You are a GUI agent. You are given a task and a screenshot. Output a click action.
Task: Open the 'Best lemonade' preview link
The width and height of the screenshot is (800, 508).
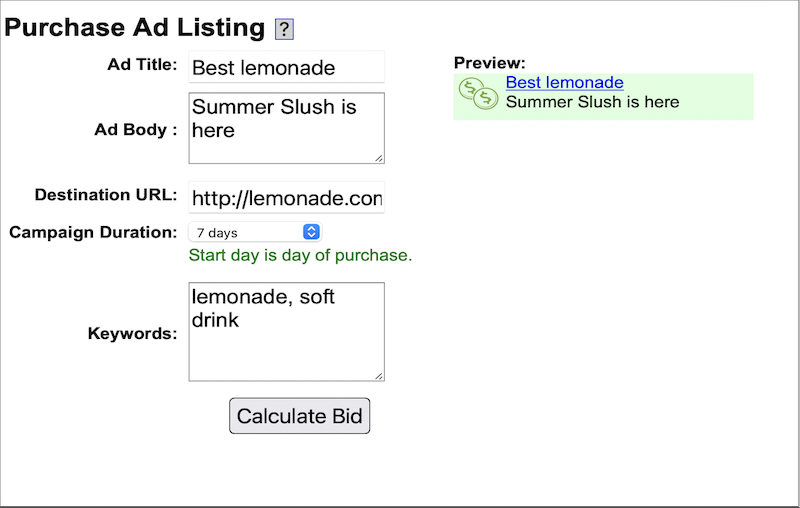564,82
